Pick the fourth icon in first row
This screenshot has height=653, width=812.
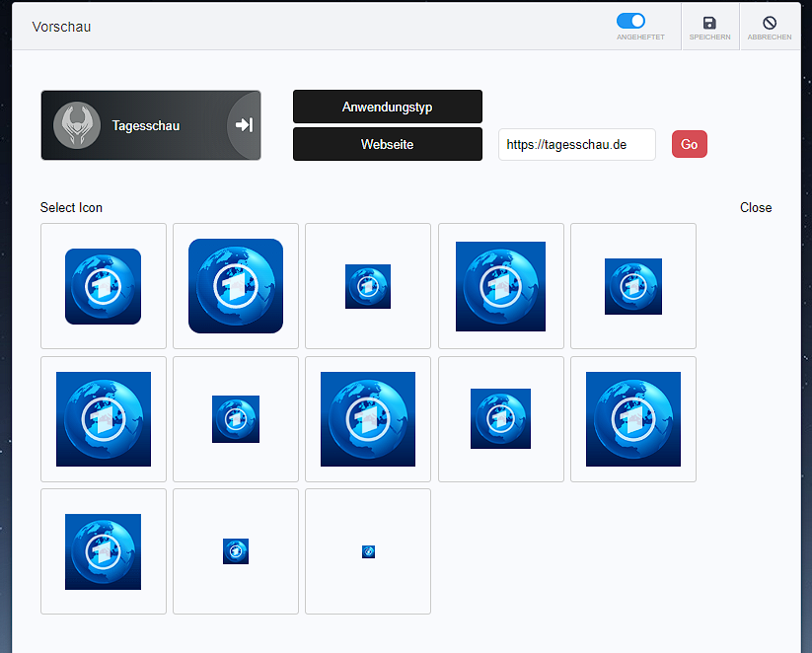(500, 286)
